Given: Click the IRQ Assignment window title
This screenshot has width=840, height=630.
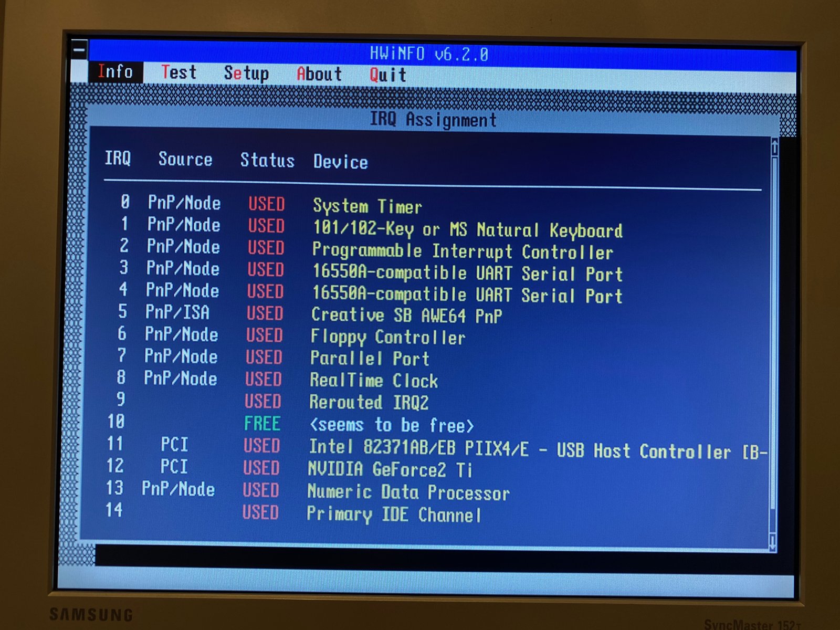Looking at the screenshot, I should [433, 120].
